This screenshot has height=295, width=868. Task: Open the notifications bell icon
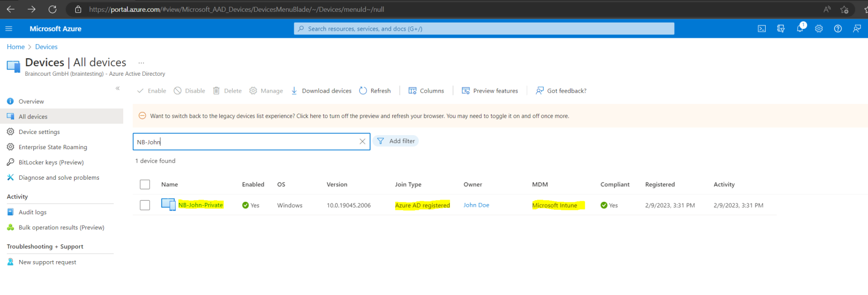point(800,29)
